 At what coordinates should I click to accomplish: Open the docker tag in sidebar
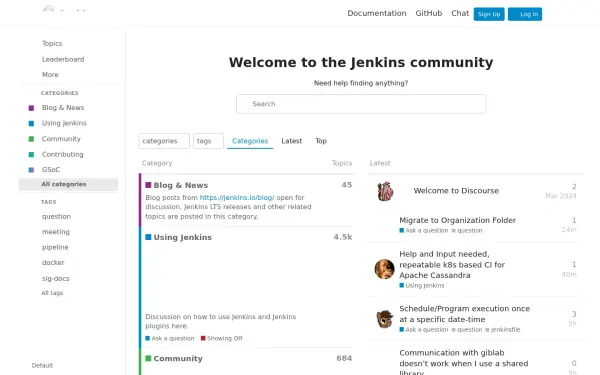point(53,262)
